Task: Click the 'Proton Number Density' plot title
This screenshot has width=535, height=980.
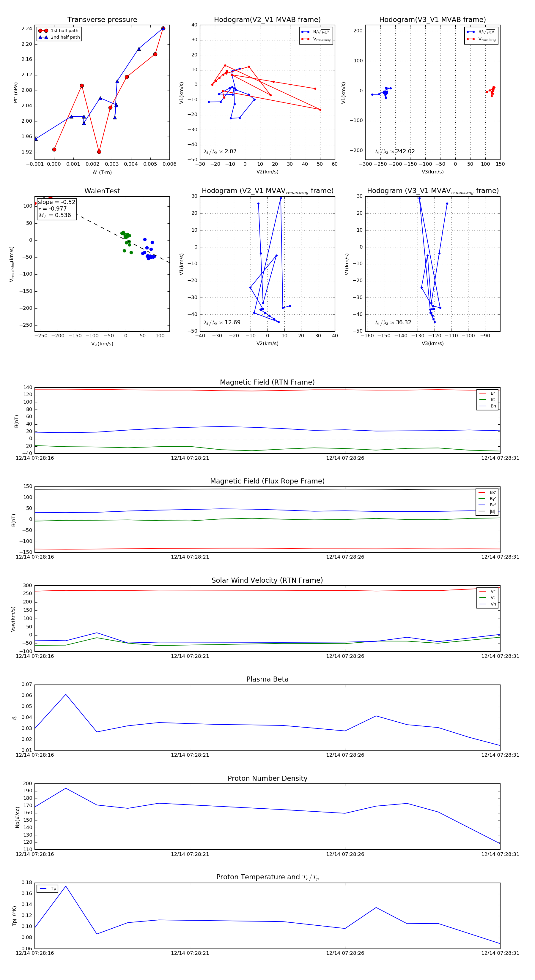Action: pos(267,778)
